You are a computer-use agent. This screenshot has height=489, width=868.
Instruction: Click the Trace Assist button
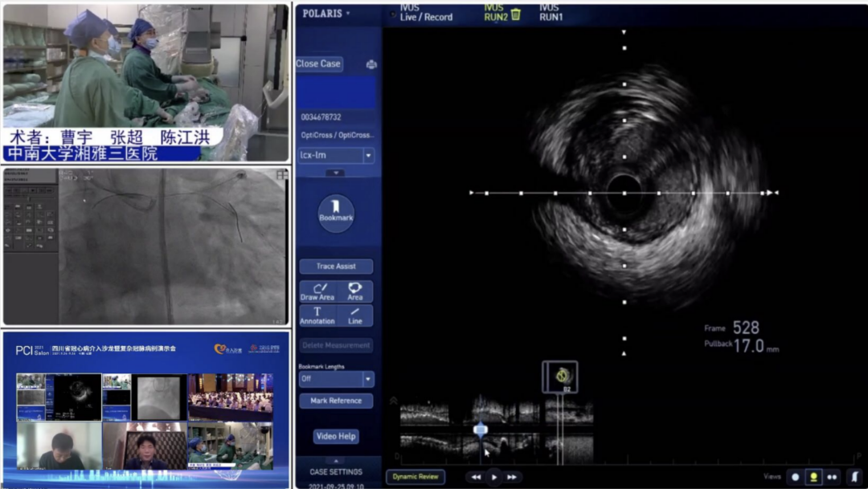coord(336,267)
